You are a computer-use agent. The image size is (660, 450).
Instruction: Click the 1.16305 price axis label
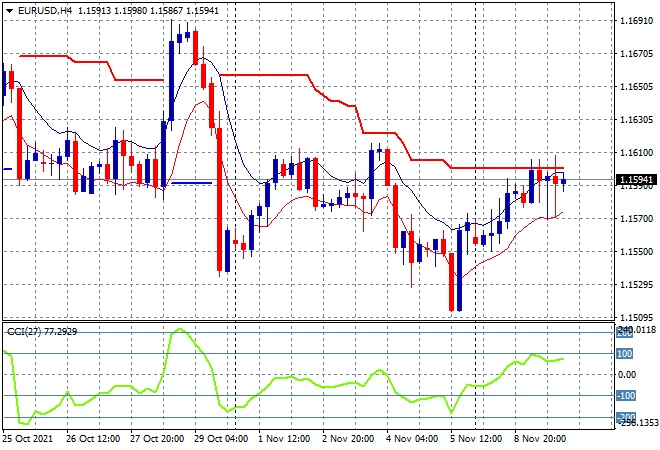pyautogui.click(x=636, y=120)
